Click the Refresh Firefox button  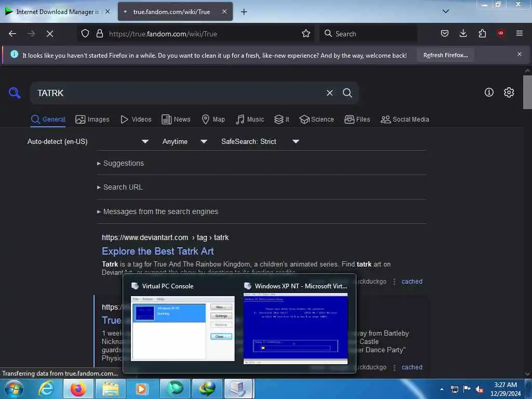[445, 55]
